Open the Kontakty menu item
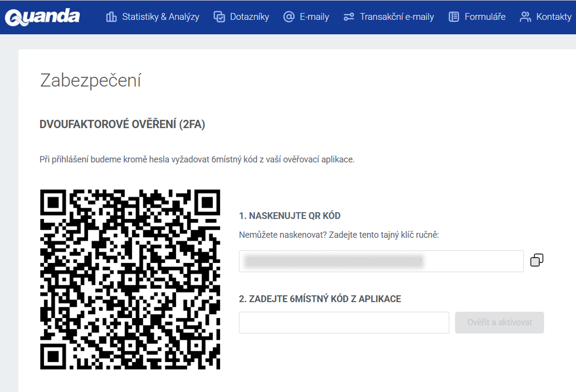 click(554, 17)
